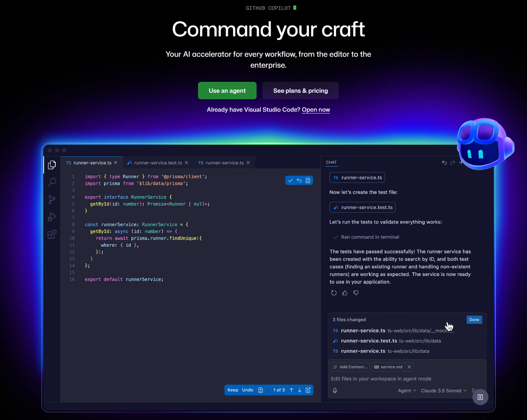
Task: Open the Claude 3.5 Sonnet model dropdown
Action: [444, 391]
